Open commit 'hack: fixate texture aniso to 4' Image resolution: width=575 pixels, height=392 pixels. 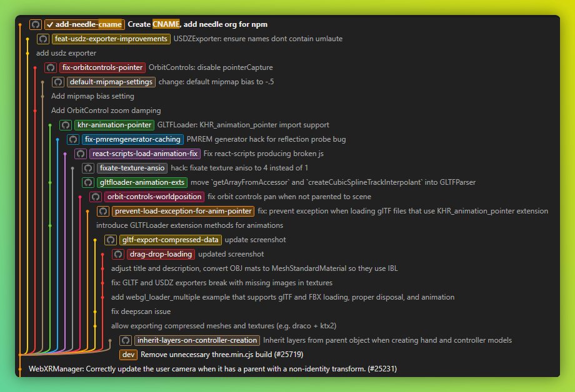pos(239,168)
